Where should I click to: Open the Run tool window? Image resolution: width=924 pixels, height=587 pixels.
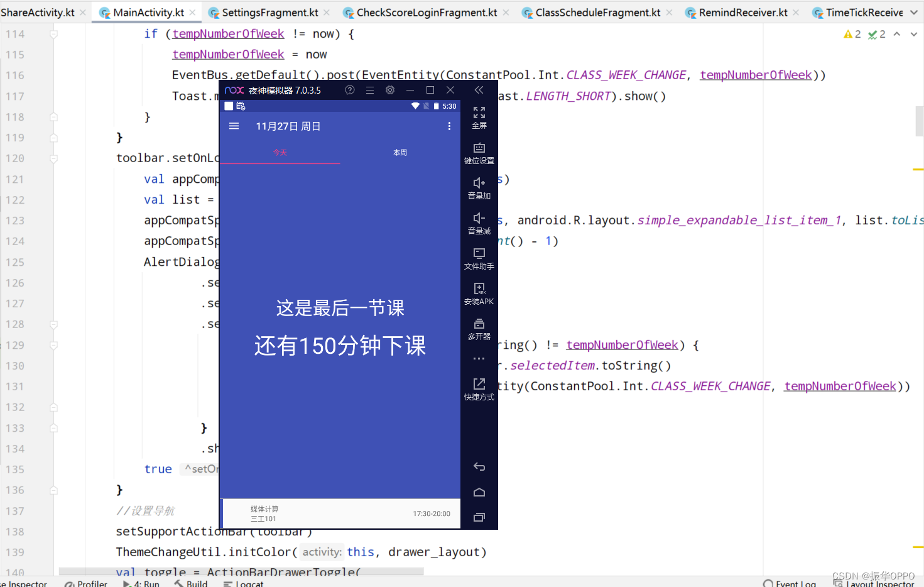coord(141,583)
